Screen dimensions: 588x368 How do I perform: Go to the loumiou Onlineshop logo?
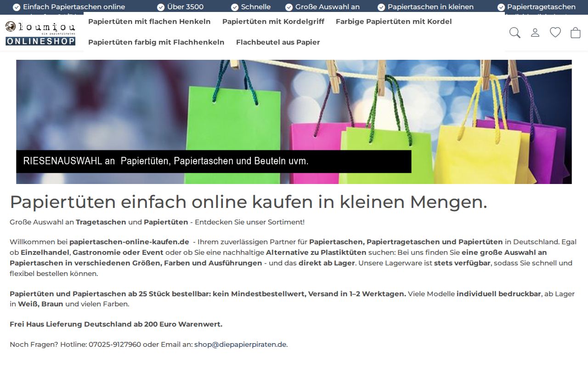pyautogui.click(x=40, y=33)
